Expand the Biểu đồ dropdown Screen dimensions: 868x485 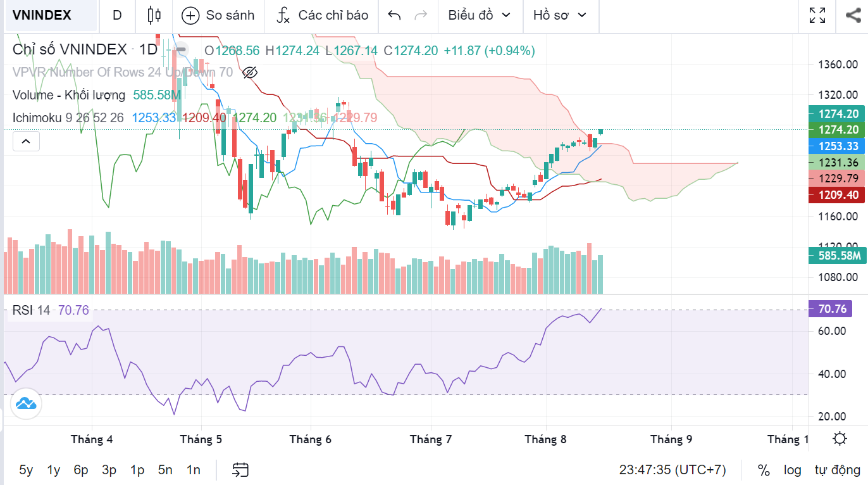coord(480,16)
